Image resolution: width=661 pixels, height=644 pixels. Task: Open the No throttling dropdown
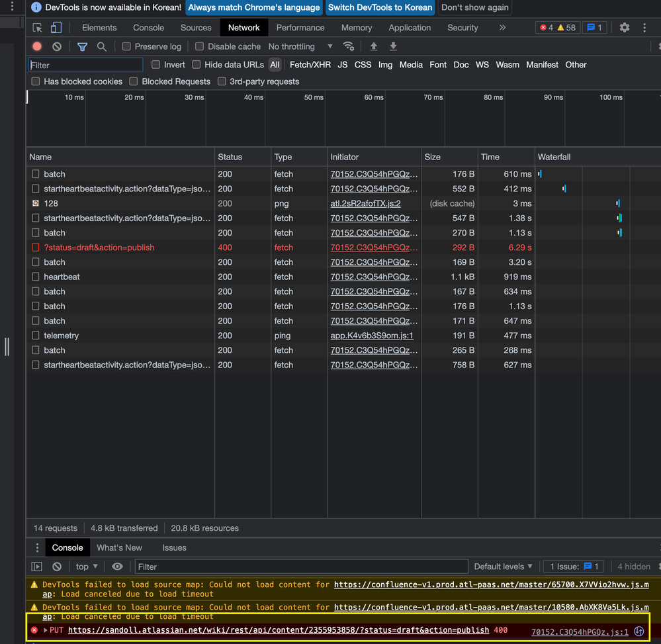click(300, 46)
